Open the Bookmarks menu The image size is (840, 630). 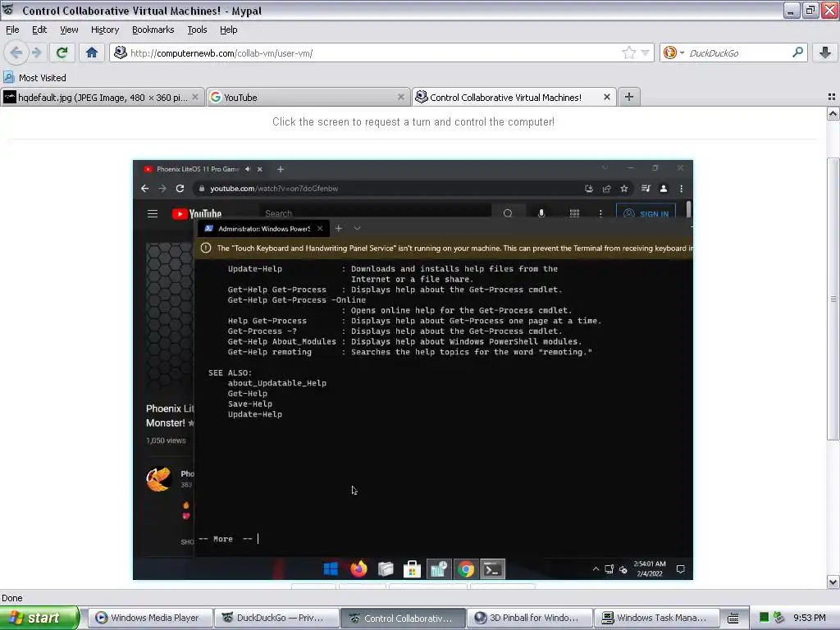click(x=153, y=30)
